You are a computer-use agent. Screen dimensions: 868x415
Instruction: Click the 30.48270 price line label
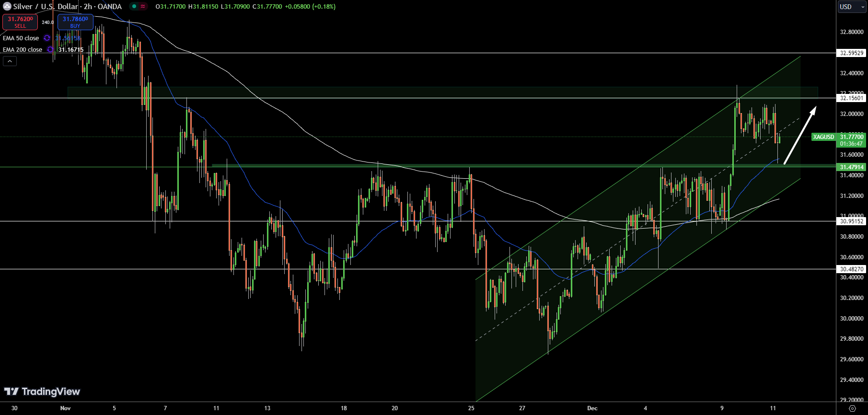(852, 269)
